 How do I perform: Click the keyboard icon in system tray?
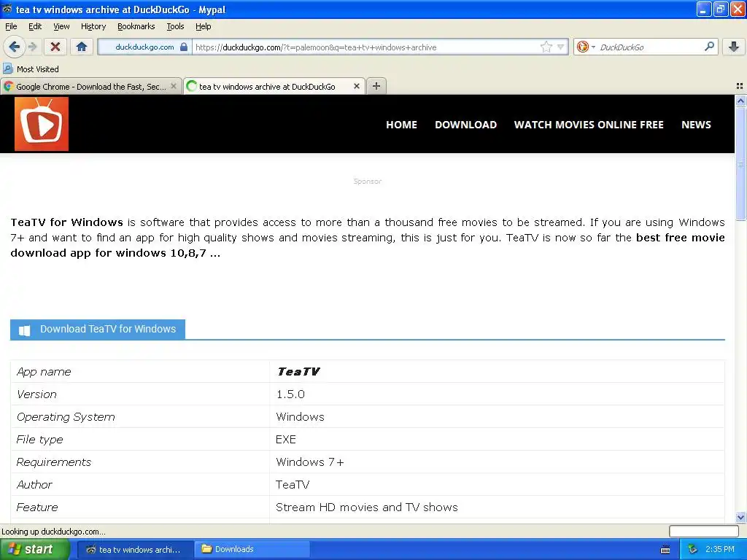[x=665, y=550]
